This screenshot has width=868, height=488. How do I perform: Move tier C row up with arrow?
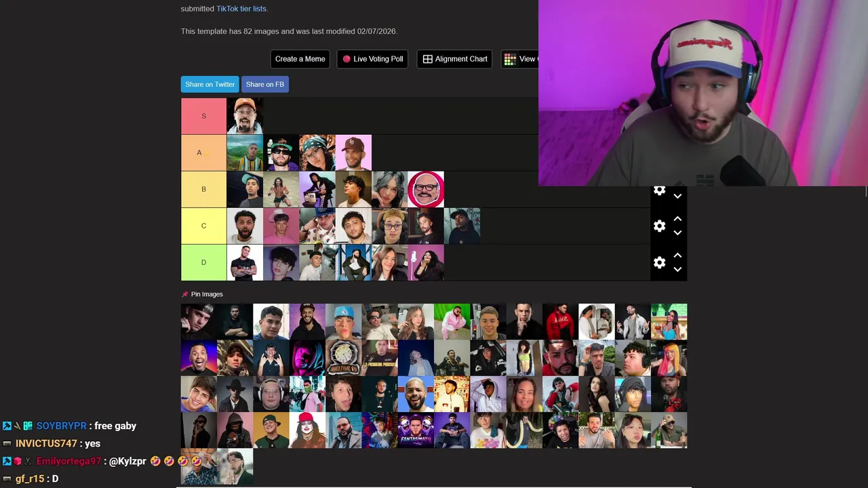(x=677, y=219)
